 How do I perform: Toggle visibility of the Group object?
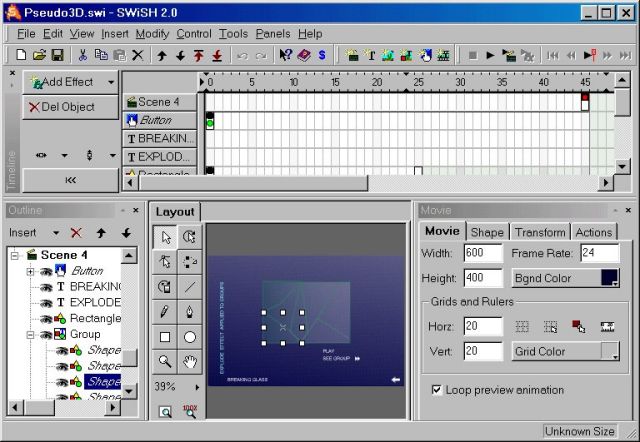click(x=45, y=334)
